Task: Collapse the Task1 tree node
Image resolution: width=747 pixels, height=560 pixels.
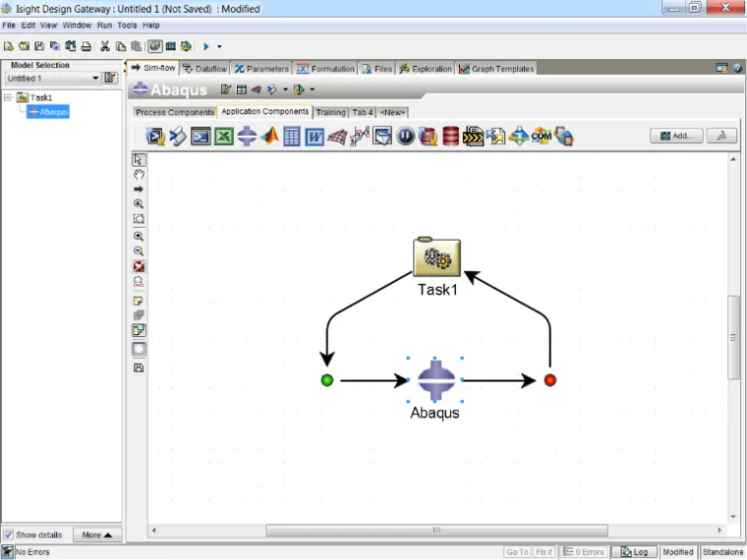Action: 8,97
